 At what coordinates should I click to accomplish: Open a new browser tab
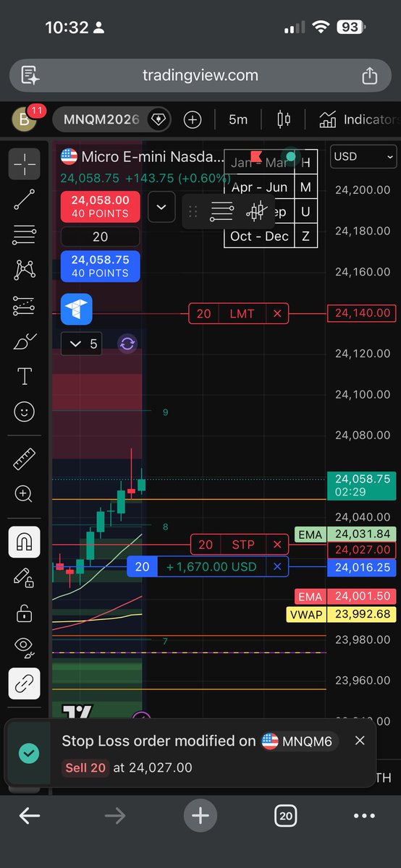200,816
